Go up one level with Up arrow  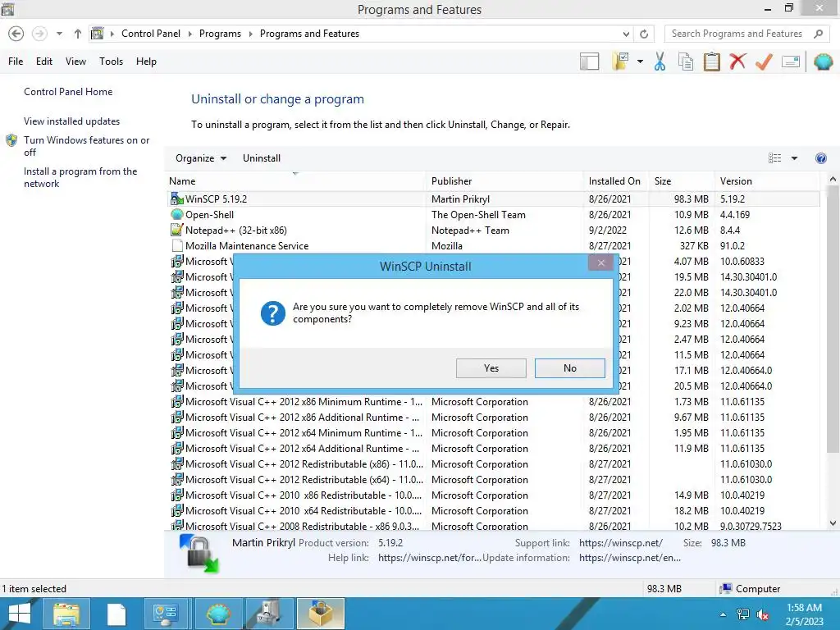[x=78, y=34]
